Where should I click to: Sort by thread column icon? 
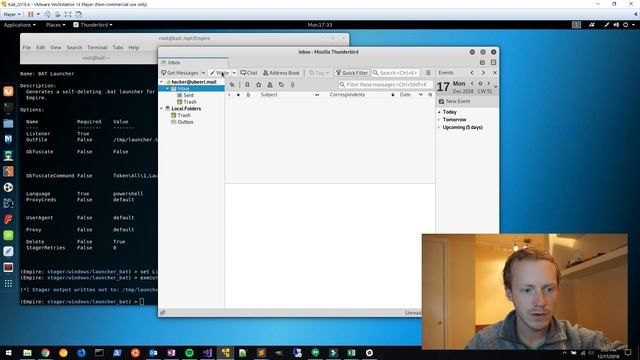click(x=229, y=94)
